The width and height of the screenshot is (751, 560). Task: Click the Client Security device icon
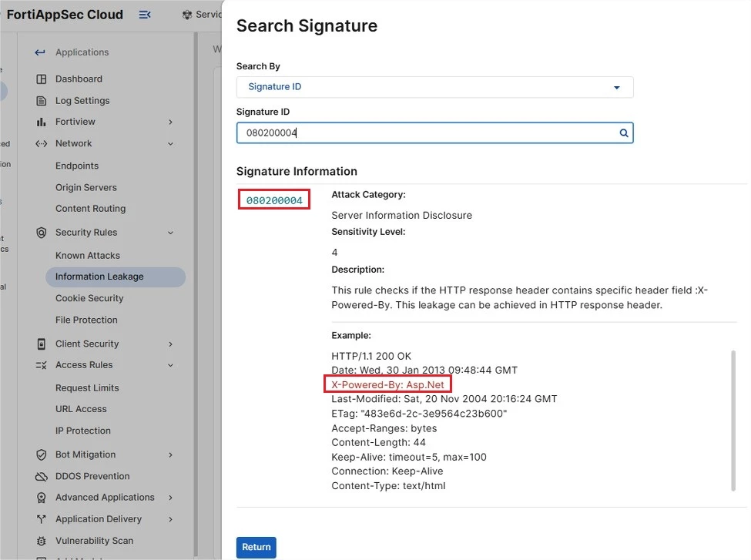[42, 344]
